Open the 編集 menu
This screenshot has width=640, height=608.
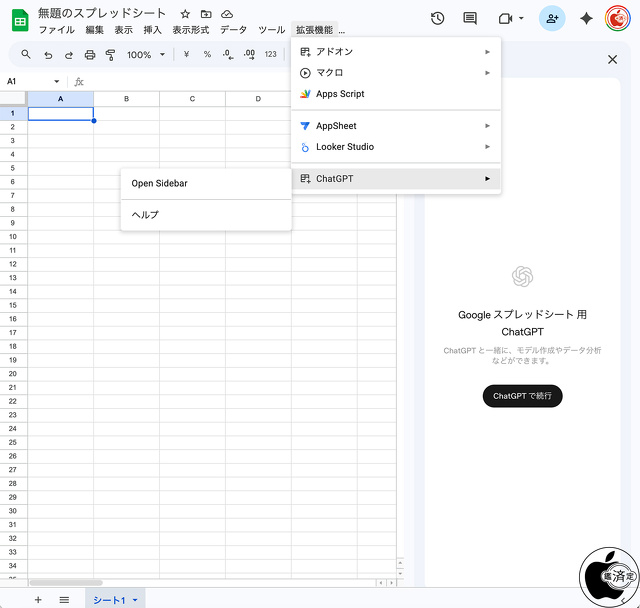[94, 30]
